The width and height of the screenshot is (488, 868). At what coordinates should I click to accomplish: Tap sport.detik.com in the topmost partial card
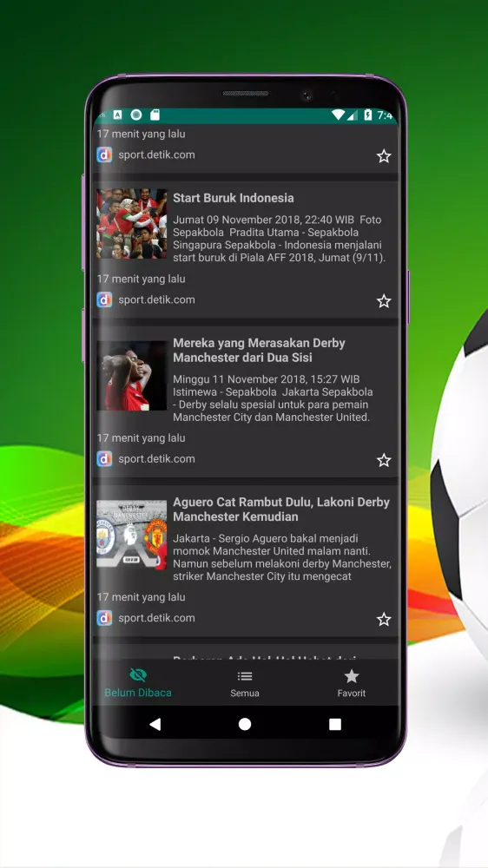click(157, 155)
